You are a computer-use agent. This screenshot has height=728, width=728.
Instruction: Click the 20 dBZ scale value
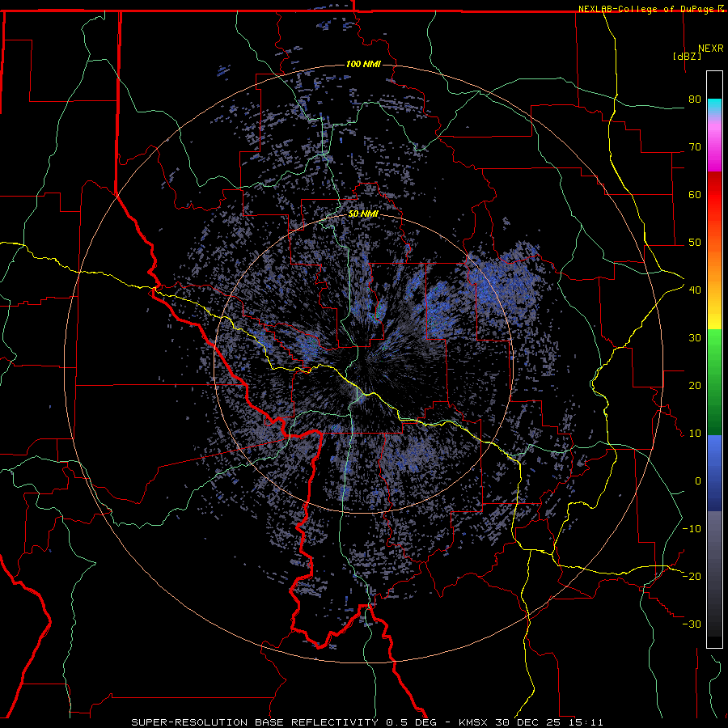pos(695,385)
